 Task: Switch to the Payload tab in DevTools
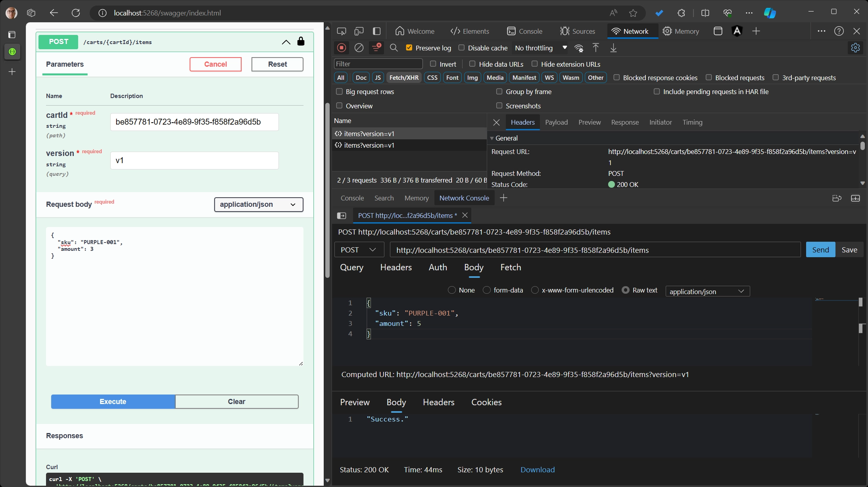[x=556, y=122]
